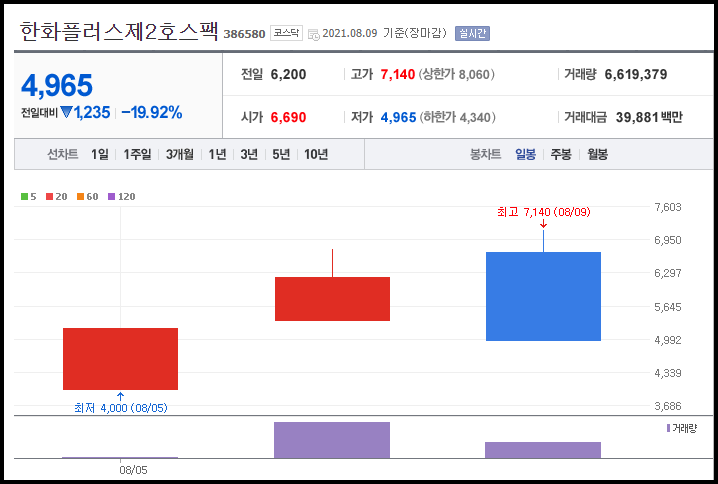Switch line chart to 3개월

(x=180, y=154)
